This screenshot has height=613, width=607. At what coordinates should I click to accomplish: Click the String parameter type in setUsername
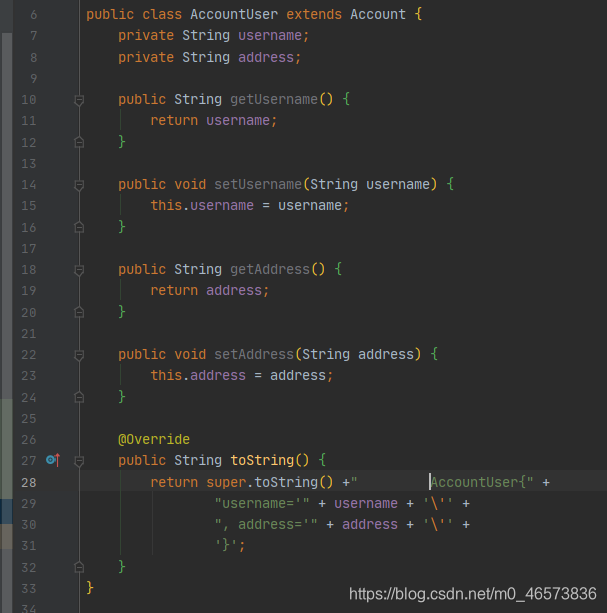tap(334, 184)
